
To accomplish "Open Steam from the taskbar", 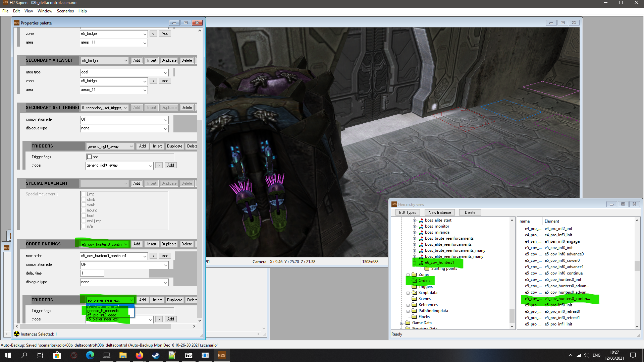I will click(156, 355).
